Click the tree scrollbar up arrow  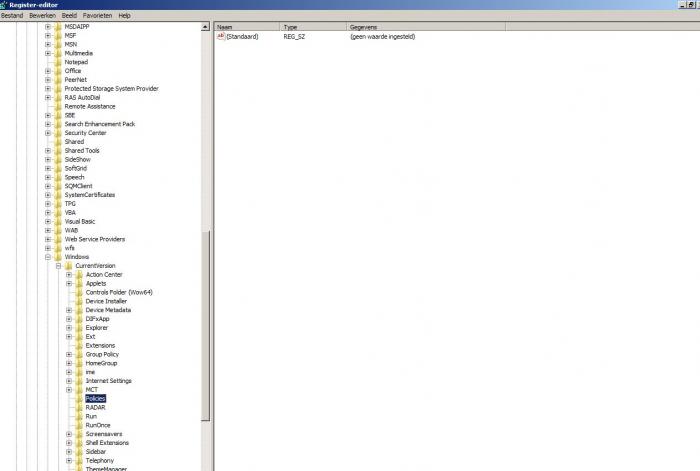click(205, 27)
